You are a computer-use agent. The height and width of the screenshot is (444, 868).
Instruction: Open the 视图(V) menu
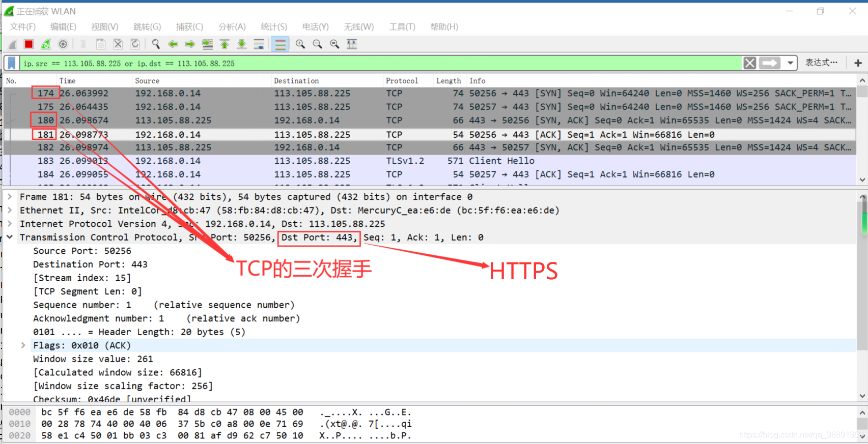(x=105, y=27)
